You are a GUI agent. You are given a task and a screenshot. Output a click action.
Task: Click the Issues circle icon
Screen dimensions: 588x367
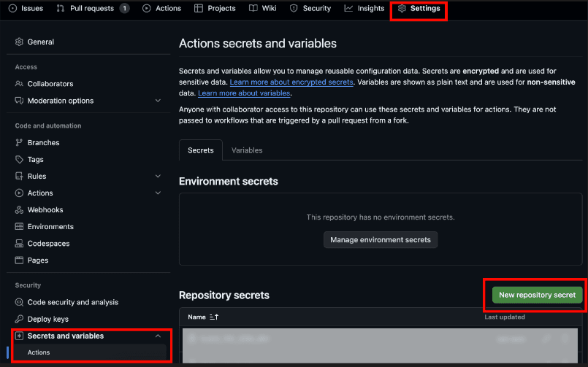pos(12,8)
